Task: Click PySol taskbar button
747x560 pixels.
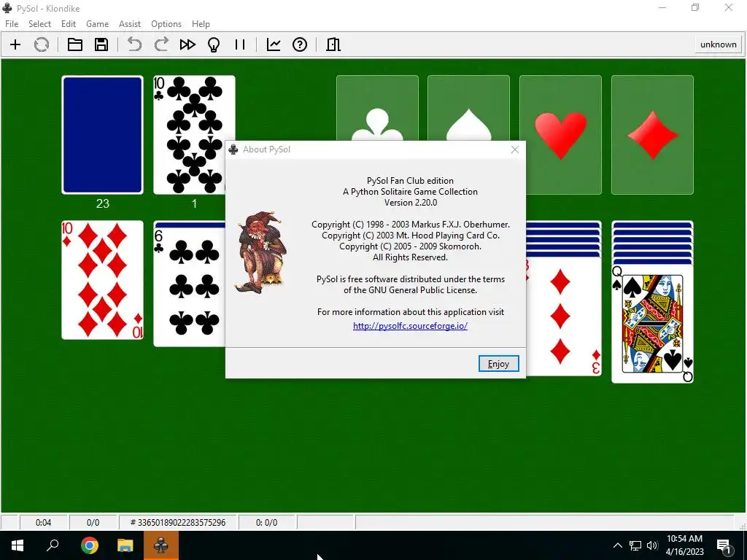Action: [x=161, y=545]
